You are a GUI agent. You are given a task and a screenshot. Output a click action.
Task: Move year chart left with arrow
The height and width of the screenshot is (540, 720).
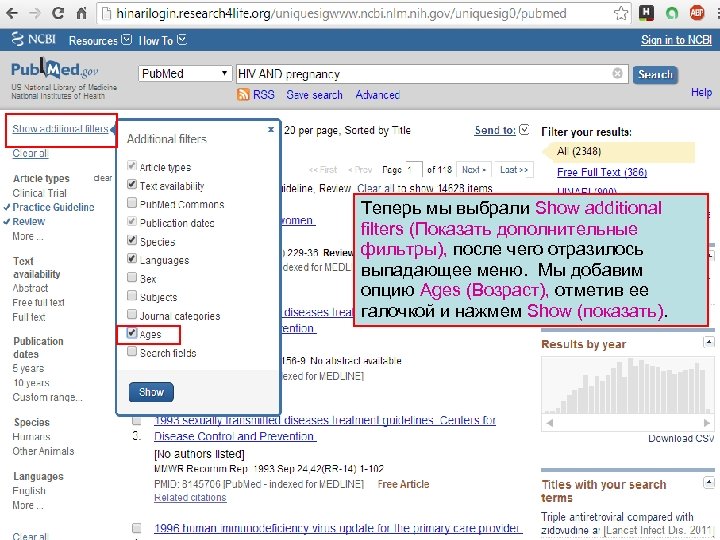(x=550, y=422)
